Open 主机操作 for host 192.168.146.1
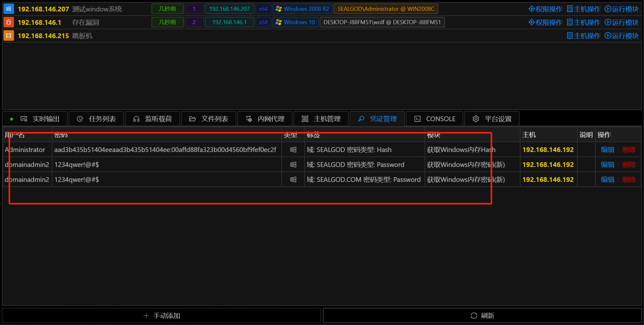The image size is (644, 325). coord(584,22)
